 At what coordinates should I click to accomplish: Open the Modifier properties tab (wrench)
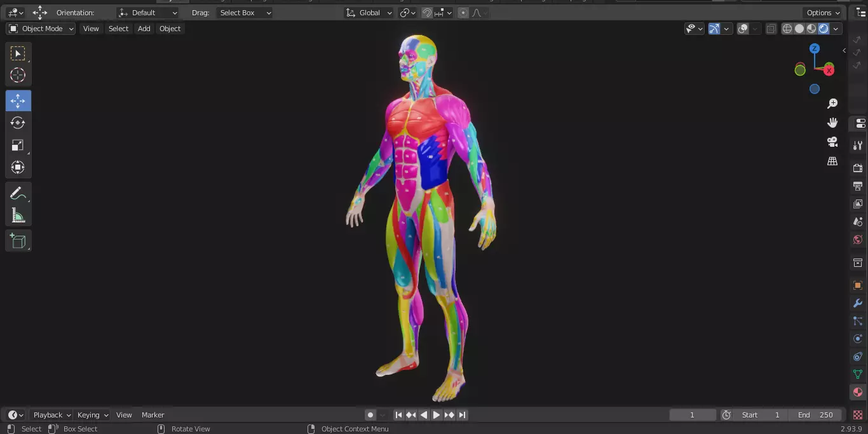(858, 303)
